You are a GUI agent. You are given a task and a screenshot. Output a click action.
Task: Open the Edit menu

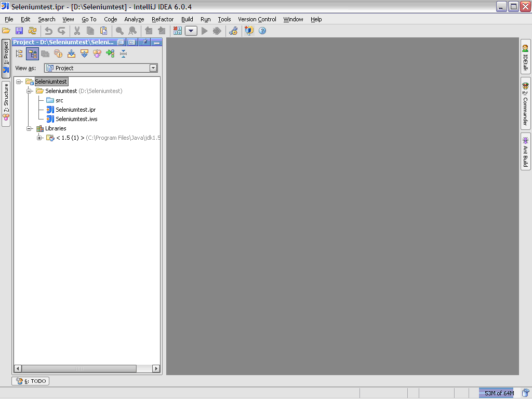(x=25, y=19)
